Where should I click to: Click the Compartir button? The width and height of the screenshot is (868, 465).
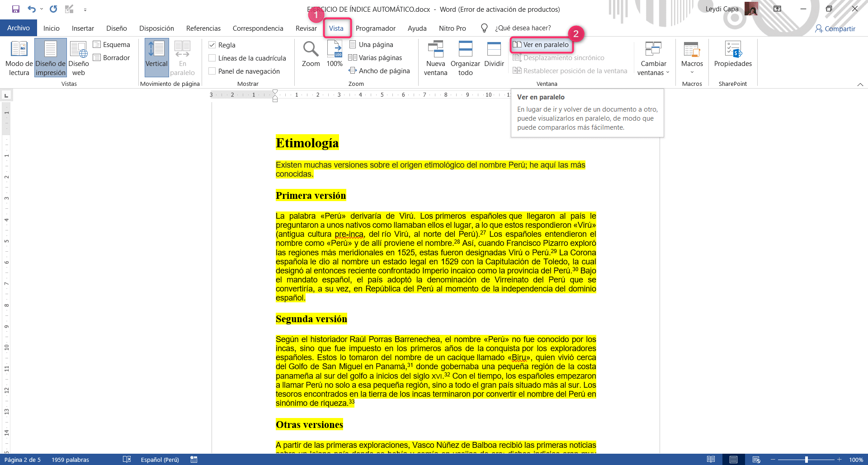click(835, 28)
